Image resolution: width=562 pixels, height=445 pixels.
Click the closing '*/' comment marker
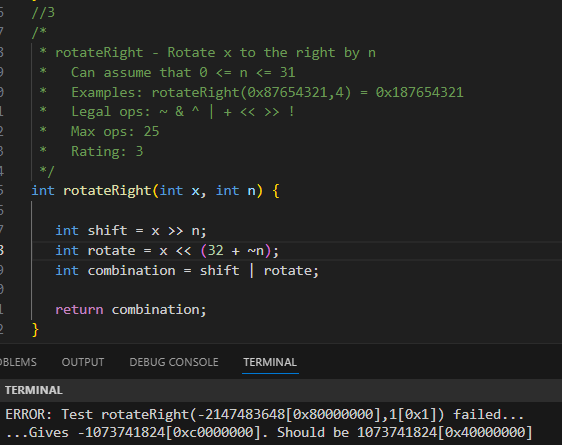(47, 171)
